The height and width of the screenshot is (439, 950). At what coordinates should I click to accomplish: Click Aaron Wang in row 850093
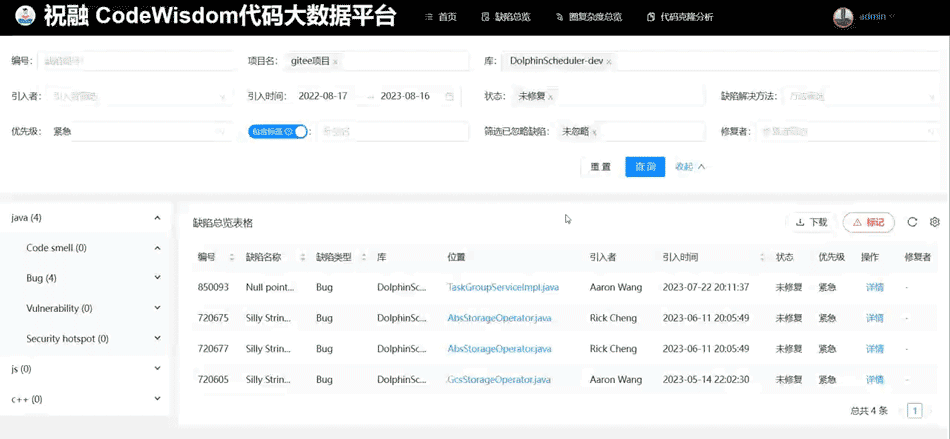[615, 287]
